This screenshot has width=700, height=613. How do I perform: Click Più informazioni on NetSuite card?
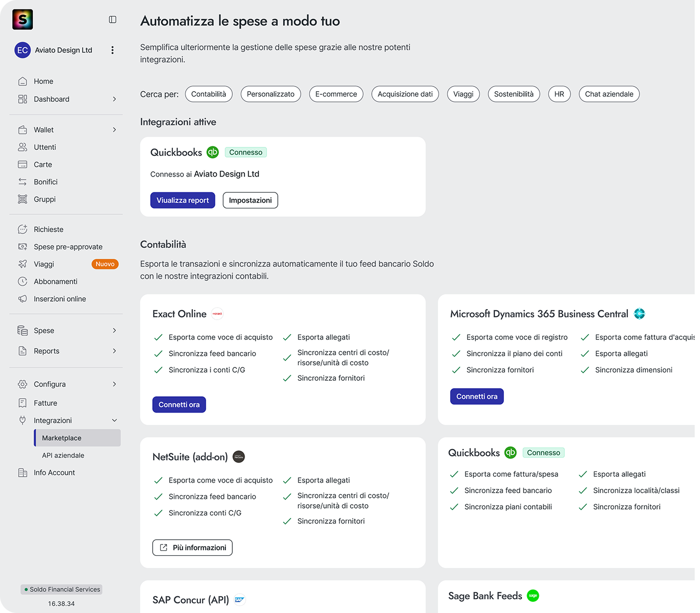click(192, 548)
